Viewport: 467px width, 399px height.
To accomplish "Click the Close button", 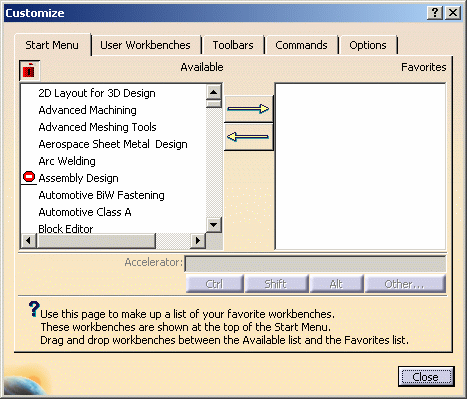I will pos(426,377).
